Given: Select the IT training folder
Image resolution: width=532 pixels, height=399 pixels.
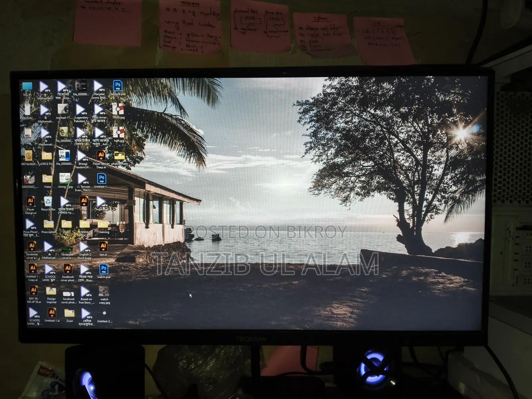Looking at the screenshot, I should pos(102,226).
